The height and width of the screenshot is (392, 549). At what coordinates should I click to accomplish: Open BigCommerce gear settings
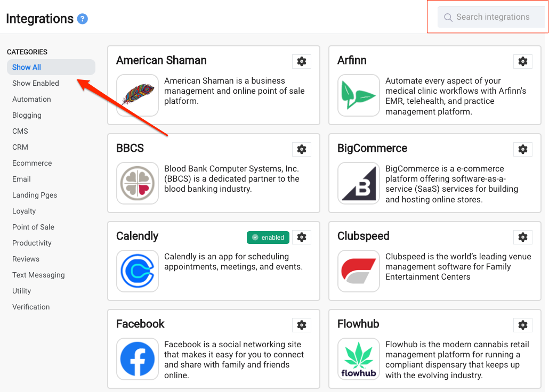(523, 150)
